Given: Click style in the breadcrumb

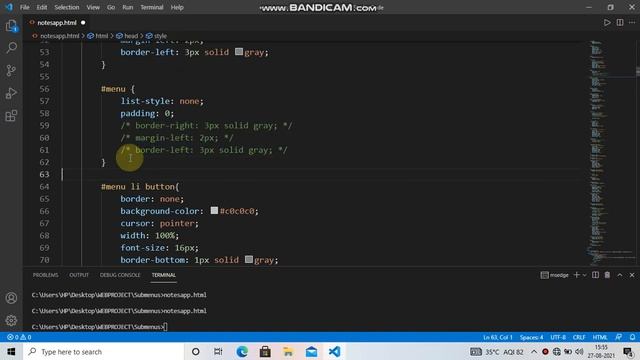Looking at the screenshot, I should tap(160, 36).
